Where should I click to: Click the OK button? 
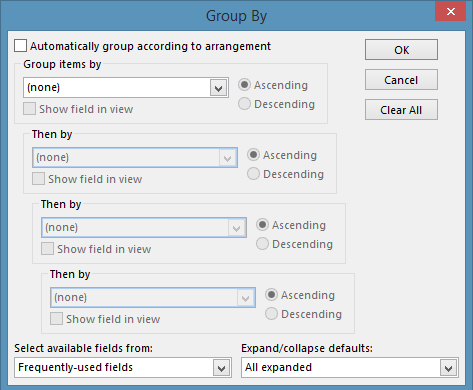point(401,50)
